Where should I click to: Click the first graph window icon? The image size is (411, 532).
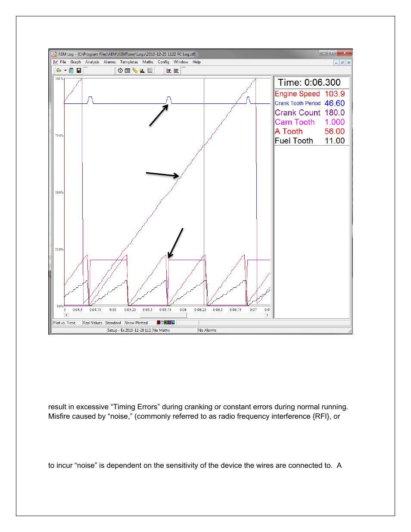tap(169, 71)
